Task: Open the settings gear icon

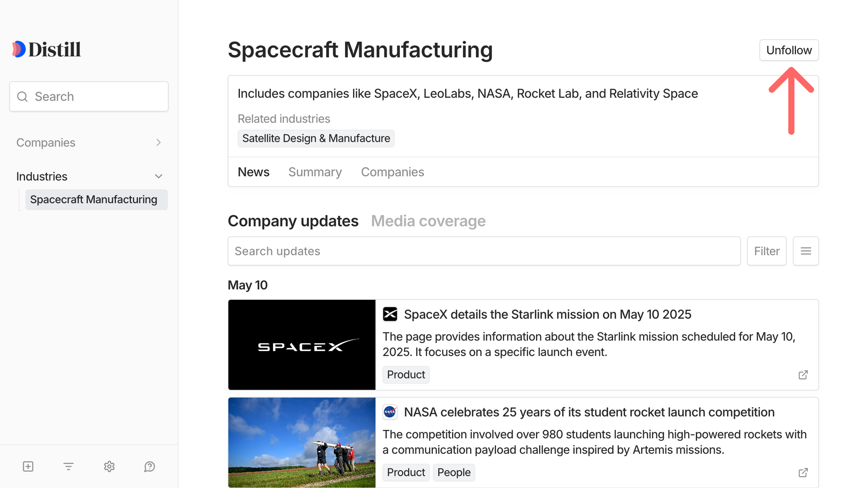Action: click(109, 466)
